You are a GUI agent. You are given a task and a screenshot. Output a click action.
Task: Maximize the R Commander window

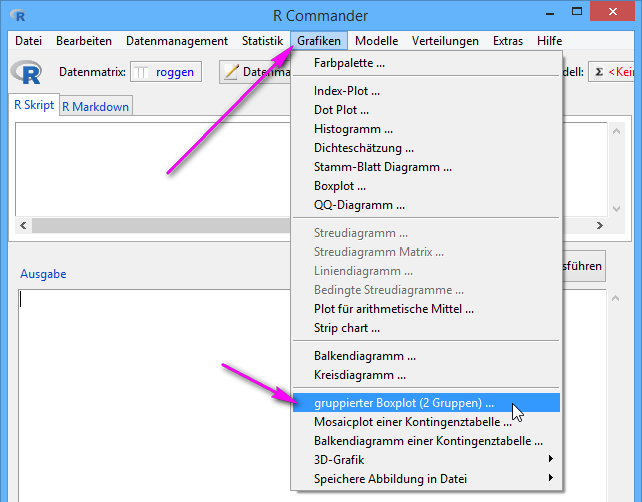[x=577, y=11]
